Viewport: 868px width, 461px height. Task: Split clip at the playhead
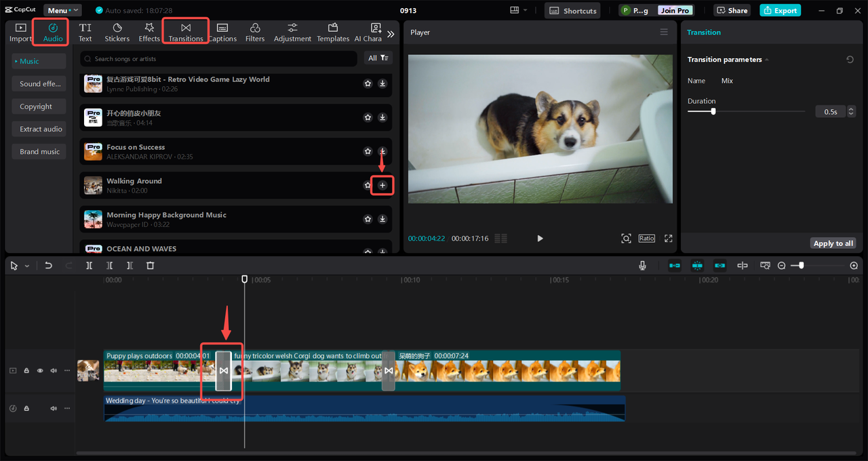pyautogui.click(x=89, y=266)
